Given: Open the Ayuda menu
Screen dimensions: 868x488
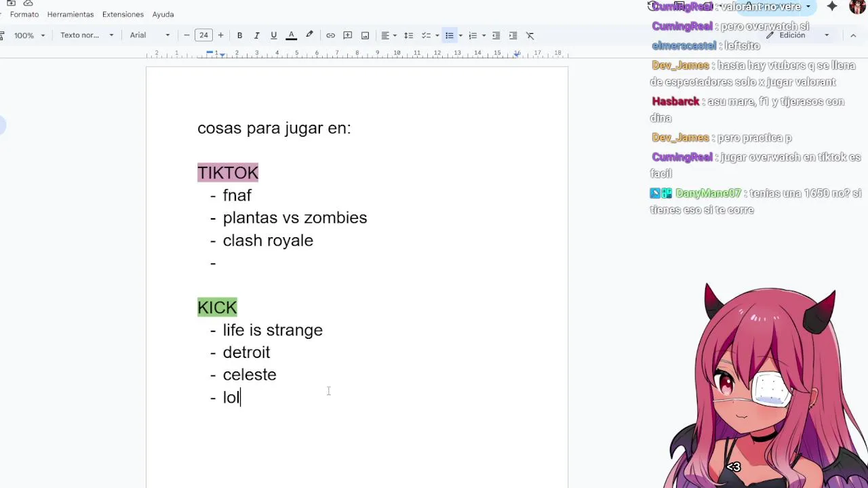Looking at the screenshot, I should click(x=163, y=14).
